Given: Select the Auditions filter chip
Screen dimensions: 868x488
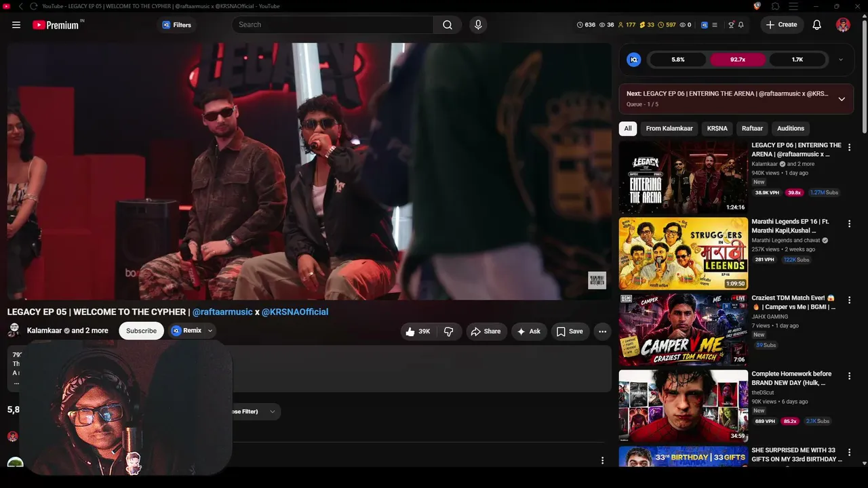Looking at the screenshot, I should 791,128.
